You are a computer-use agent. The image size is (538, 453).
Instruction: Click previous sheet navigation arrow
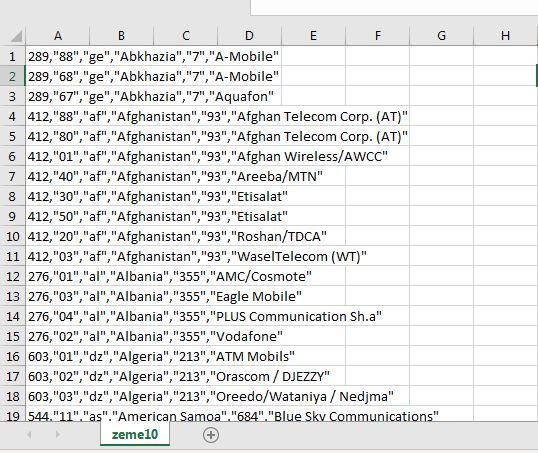(30, 434)
